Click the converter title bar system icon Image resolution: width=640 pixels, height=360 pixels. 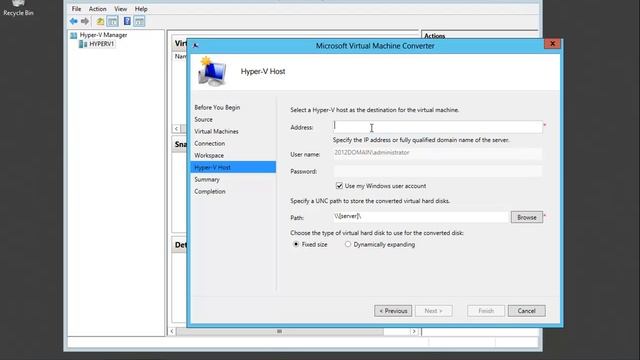click(196, 45)
